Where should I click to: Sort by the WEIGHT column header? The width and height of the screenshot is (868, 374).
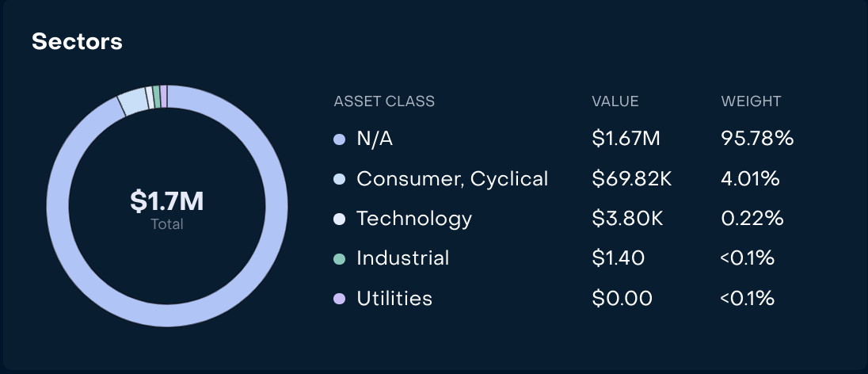pyautogui.click(x=751, y=101)
